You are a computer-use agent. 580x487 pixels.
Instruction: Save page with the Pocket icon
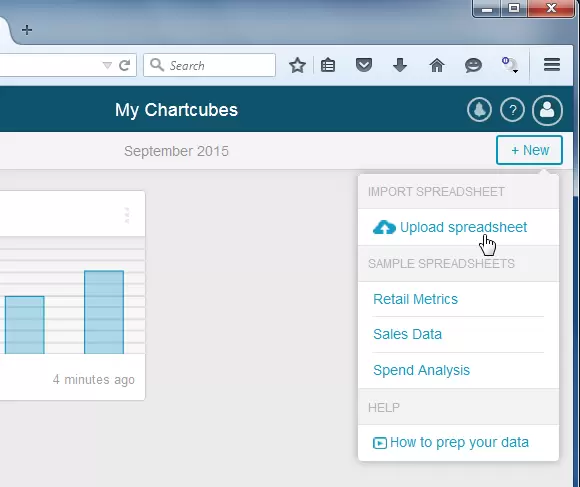click(x=364, y=65)
